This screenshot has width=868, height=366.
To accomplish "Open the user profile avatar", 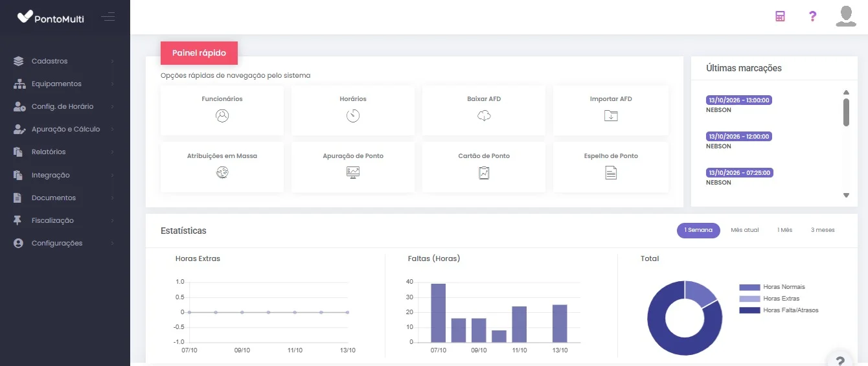I will click(x=846, y=16).
